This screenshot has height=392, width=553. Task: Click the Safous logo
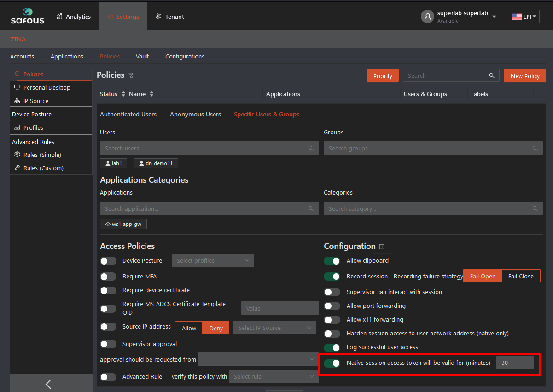click(x=27, y=16)
